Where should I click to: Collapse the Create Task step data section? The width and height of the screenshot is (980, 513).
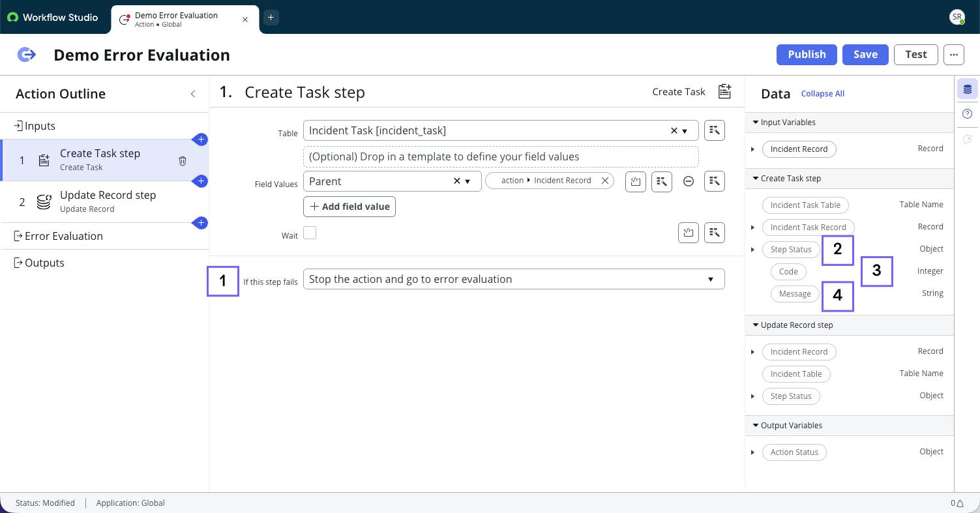(756, 178)
